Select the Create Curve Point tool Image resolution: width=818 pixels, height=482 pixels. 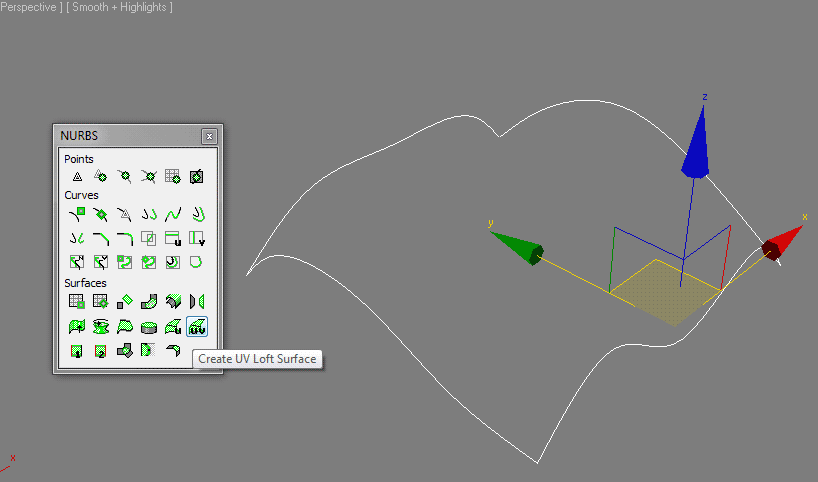click(125, 177)
